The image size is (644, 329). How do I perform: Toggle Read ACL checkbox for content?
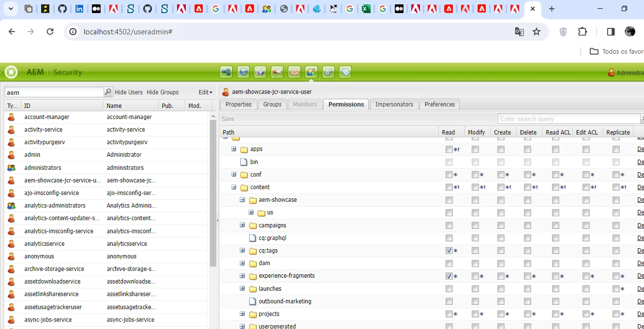(555, 187)
